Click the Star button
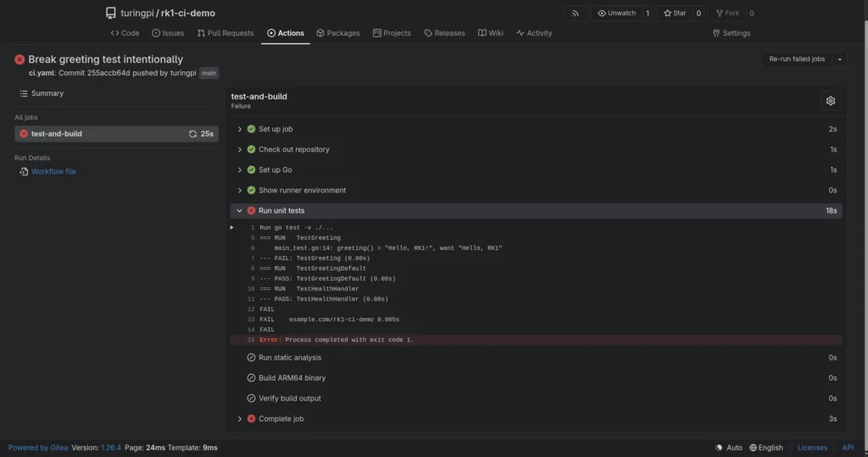868x457 pixels. click(x=675, y=14)
